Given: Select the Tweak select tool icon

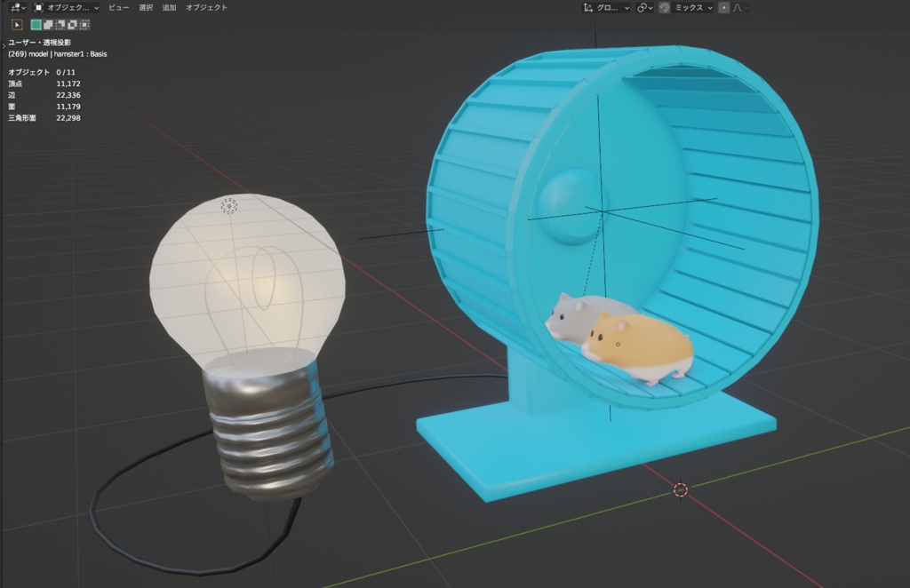Looking at the screenshot, I should tap(16, 24).
